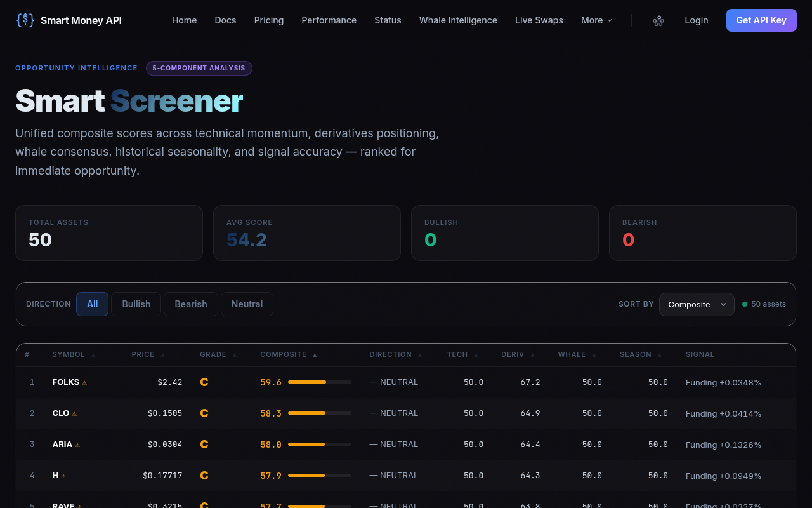Viewport: 812px width, 508px height.
Task: Open the Live Swaps page
Action: coord(539,20)
